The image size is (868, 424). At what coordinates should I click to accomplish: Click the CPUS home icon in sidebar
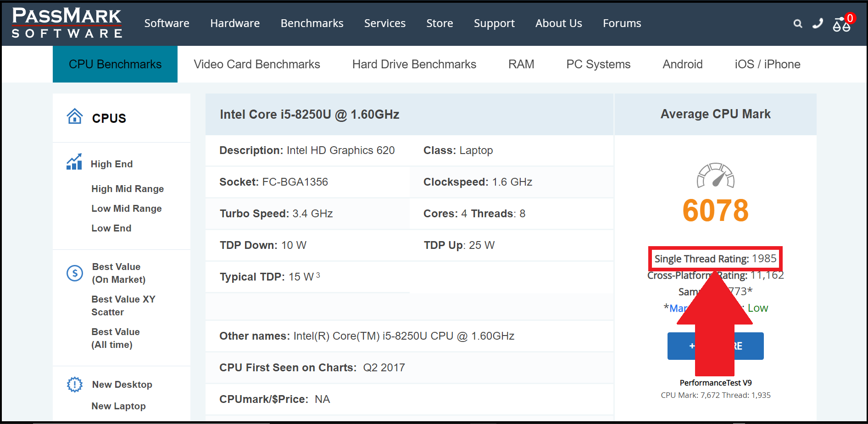pos(75,116)
